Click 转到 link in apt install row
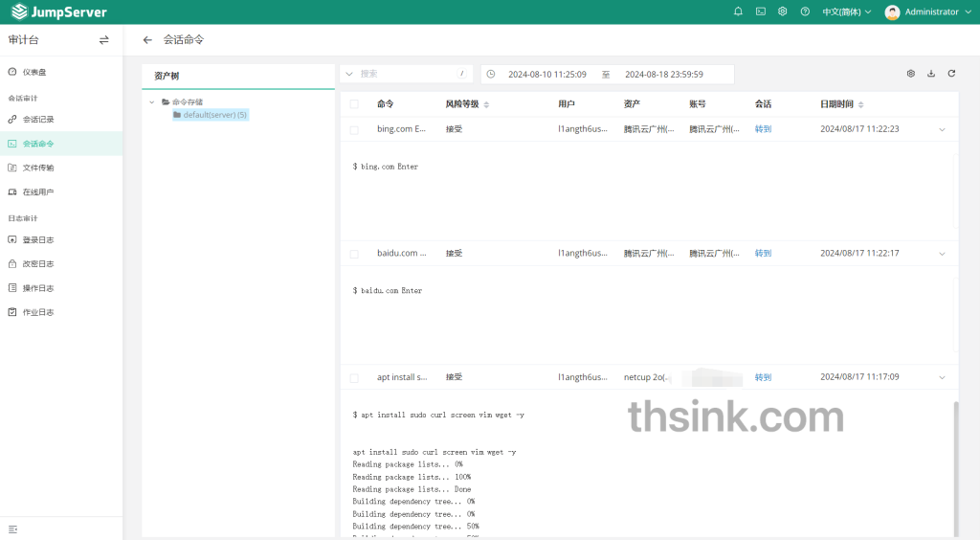Image resolution: width=980 pixels, height=540 pixels. [763, 377]
